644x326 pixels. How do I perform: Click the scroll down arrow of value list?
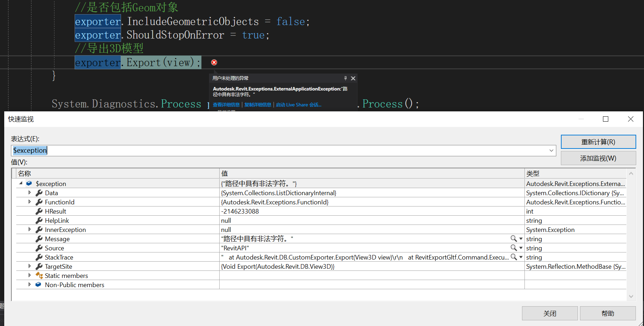coord(631,297)
